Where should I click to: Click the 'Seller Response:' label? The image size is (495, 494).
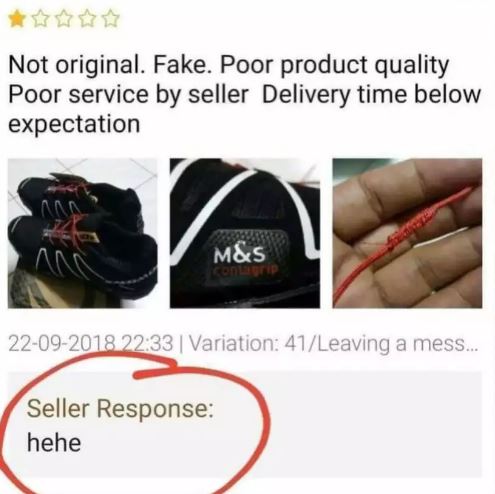click(120, 408)
